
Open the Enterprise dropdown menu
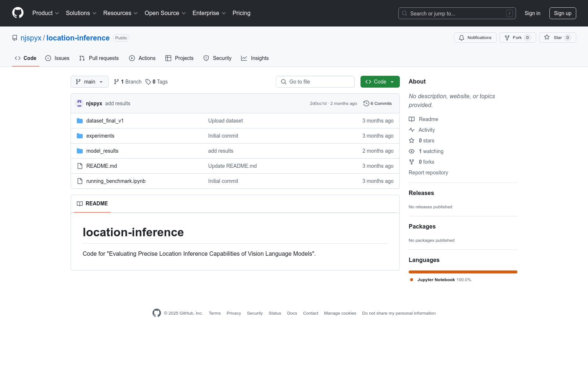[209, 13]
